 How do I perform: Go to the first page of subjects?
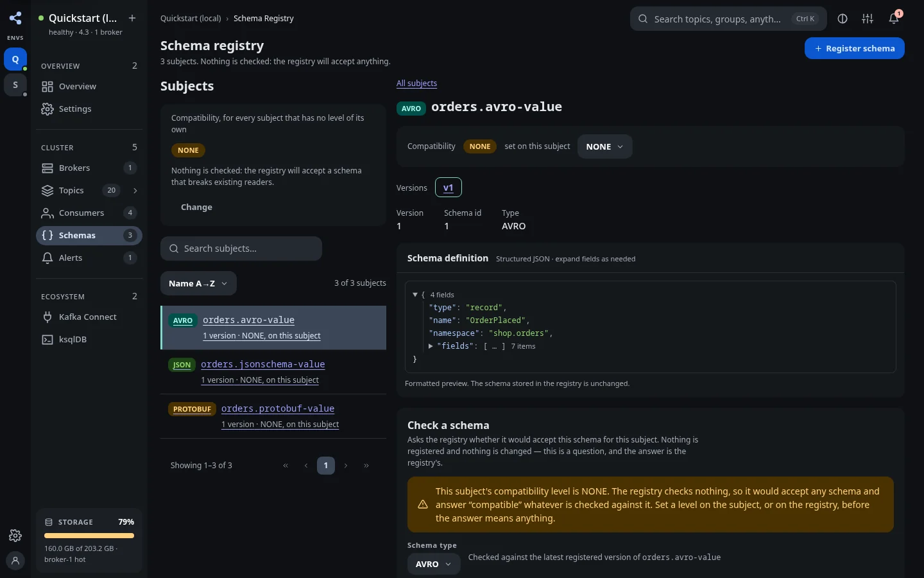tap(286, 466)
